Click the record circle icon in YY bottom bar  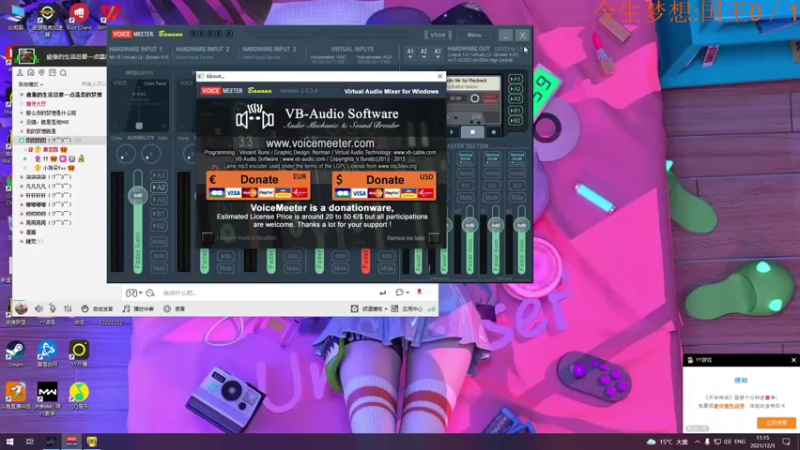tap(167, 309)
